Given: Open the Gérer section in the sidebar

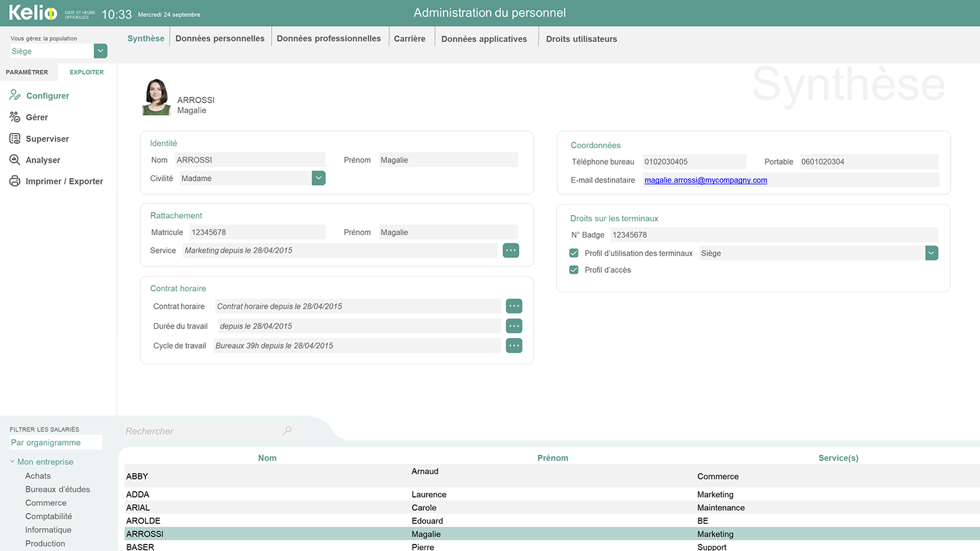Looking at the screenshot, I should click(x=14, y=117).
